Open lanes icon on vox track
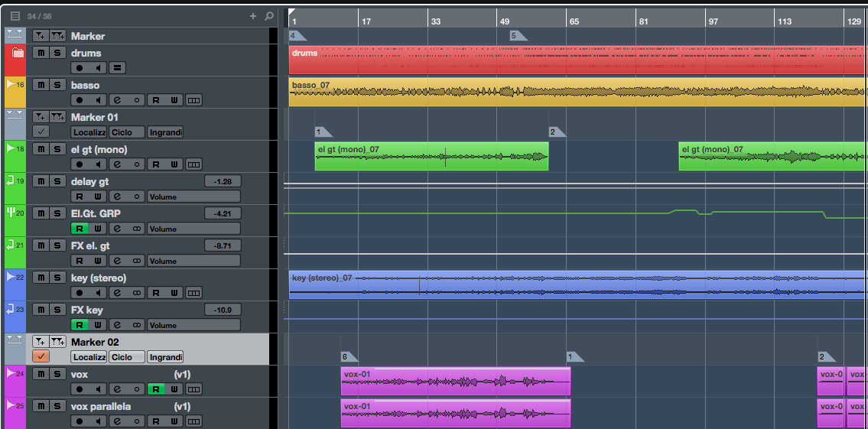 [193, 389]
